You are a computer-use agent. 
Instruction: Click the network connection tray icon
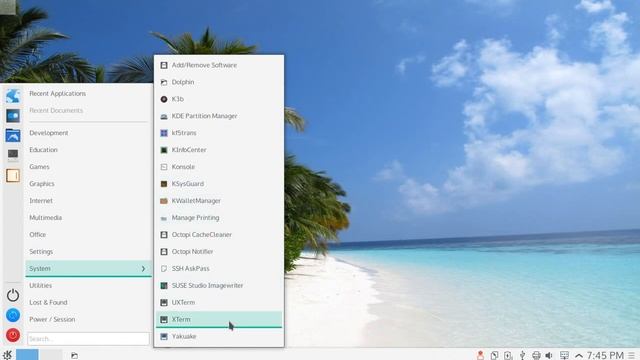tap(564, 355)
